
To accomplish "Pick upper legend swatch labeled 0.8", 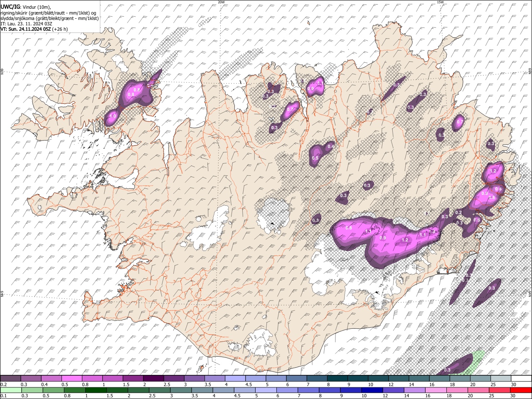I will [92, 378].
